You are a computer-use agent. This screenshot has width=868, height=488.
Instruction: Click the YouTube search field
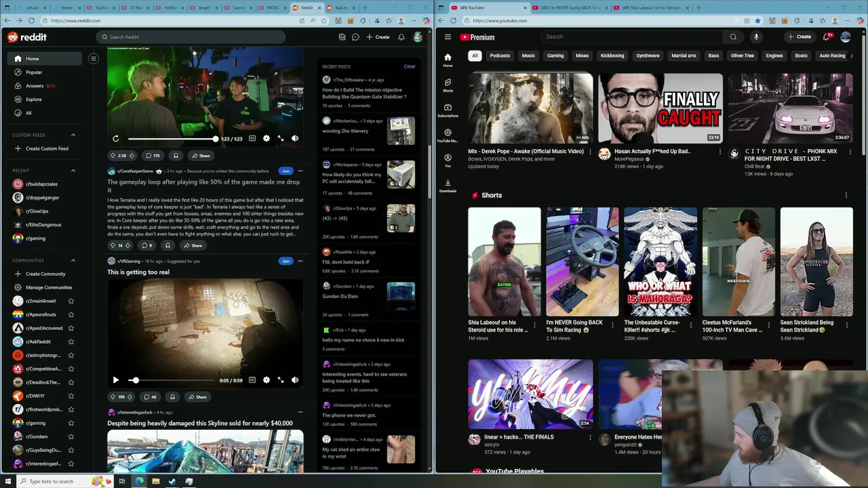coord(632,37)
